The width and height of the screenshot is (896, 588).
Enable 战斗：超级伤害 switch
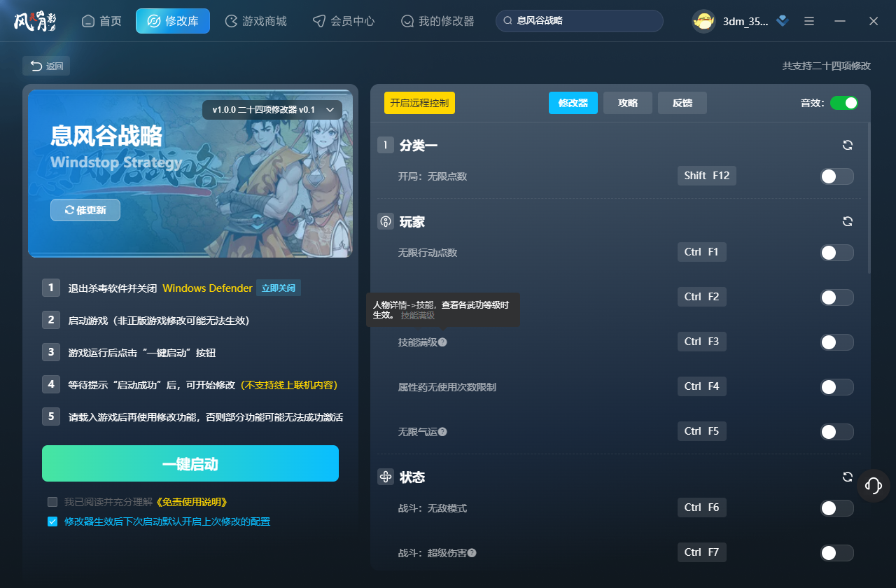pos(836,553)
